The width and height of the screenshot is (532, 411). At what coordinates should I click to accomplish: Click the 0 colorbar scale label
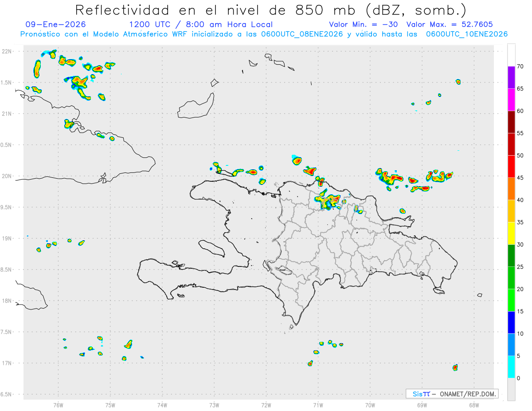click(519, 378)
